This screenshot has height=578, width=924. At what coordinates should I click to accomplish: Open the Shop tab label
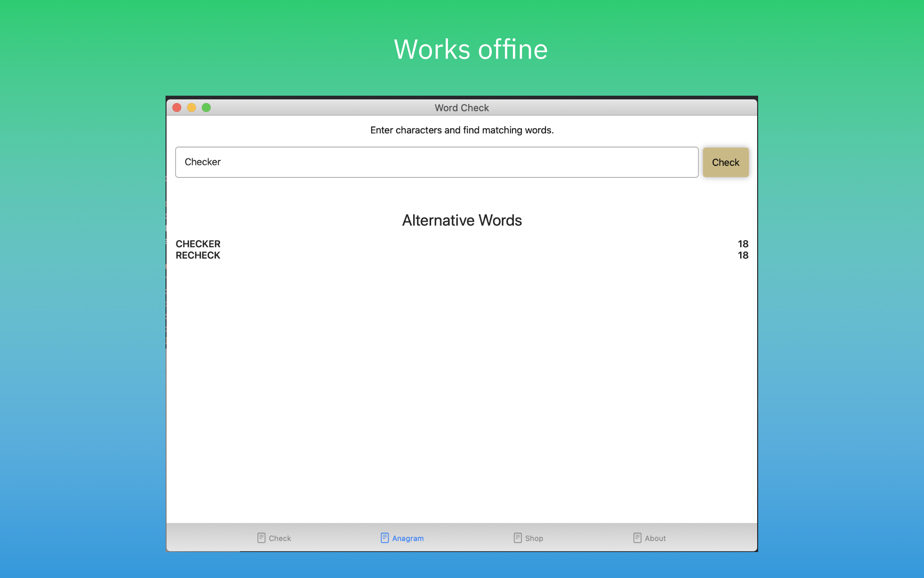(x=534, y=538)
